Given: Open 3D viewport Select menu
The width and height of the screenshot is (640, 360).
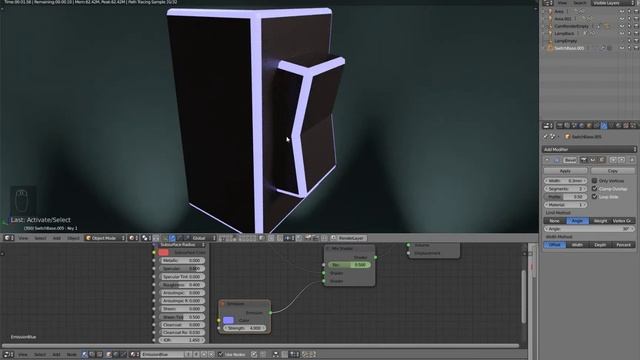Looking at the screenshot, I should 40,238.
